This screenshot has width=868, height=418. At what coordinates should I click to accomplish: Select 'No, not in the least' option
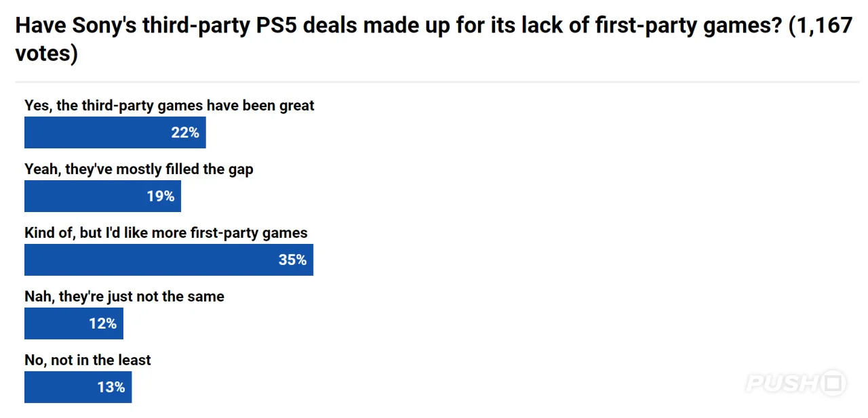coord(87,360)
